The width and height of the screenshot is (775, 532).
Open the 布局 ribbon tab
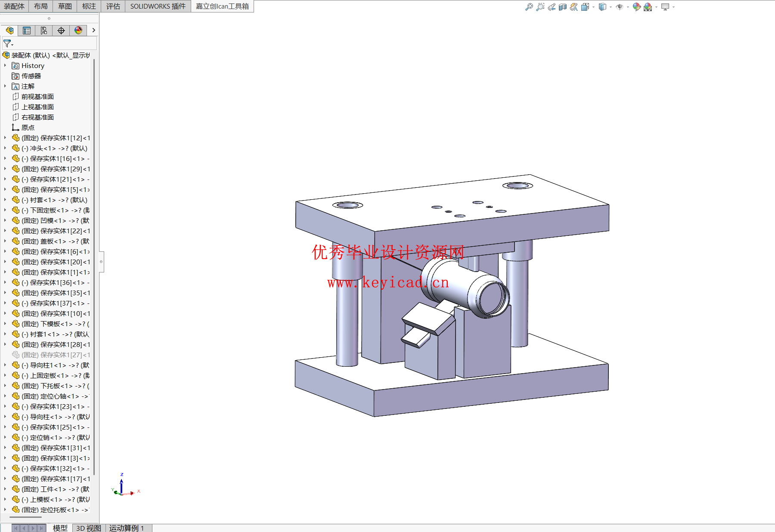click(41, 6)
